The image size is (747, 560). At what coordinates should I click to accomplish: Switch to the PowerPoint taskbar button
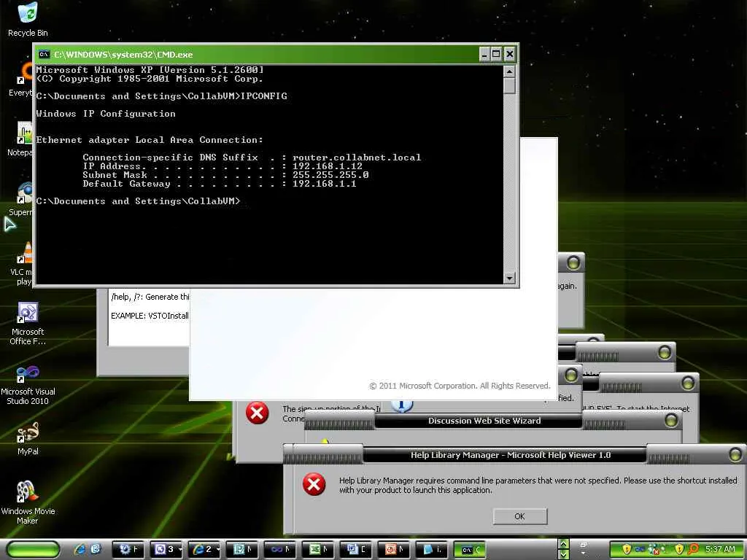(x=394, y=550)
